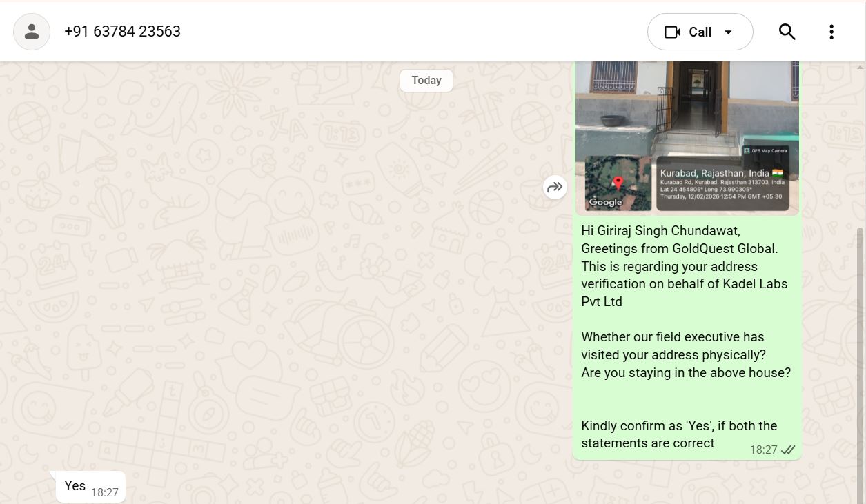
Task: Click the Today date chip
Action: click(426, 81)
